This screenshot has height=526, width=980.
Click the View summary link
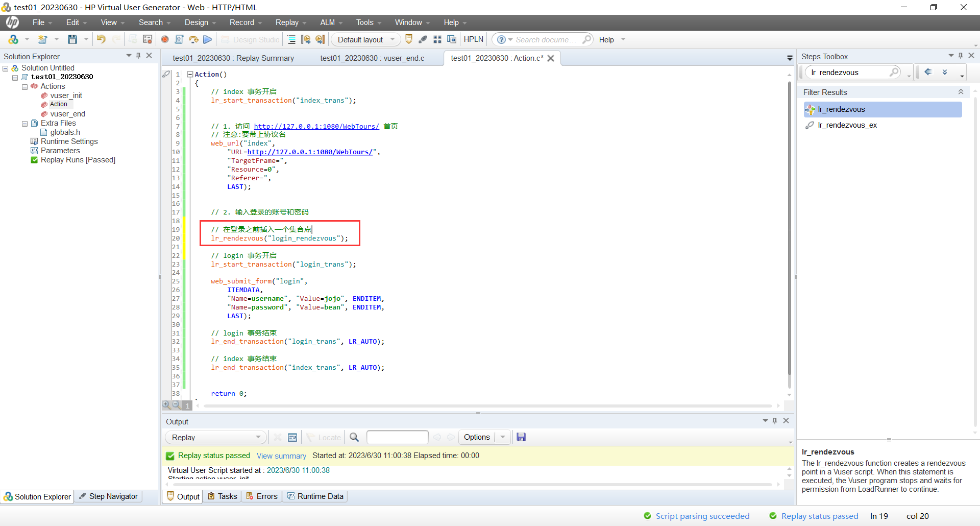(x=281, y=456)
